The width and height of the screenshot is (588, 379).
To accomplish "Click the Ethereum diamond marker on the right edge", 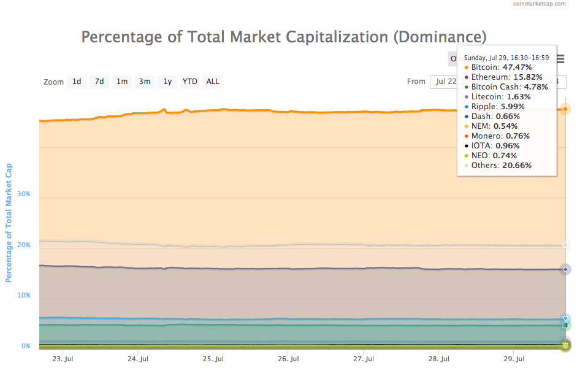I will click(x=565, y=269).
